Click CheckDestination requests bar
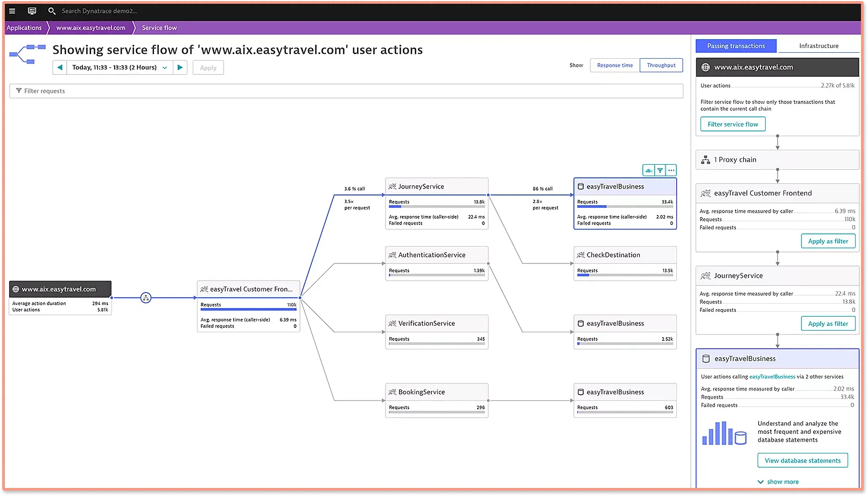 point(625,275)
